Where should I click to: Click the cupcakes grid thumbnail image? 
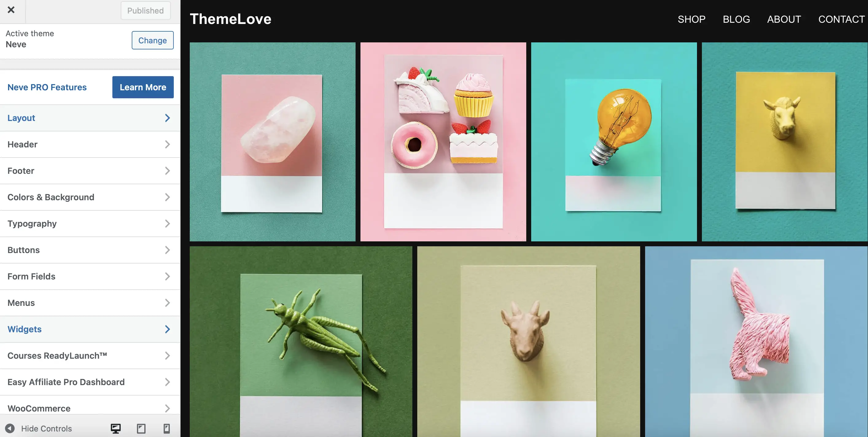coord(443,142)
